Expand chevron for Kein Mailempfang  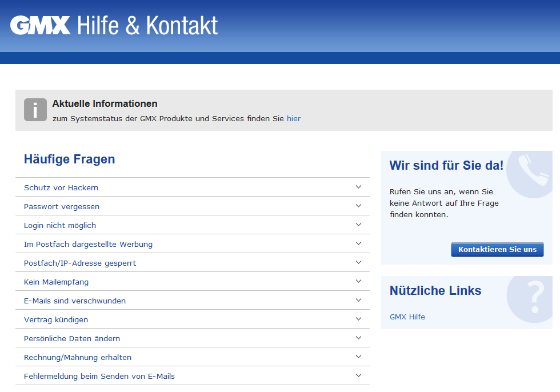coord(359,281)
